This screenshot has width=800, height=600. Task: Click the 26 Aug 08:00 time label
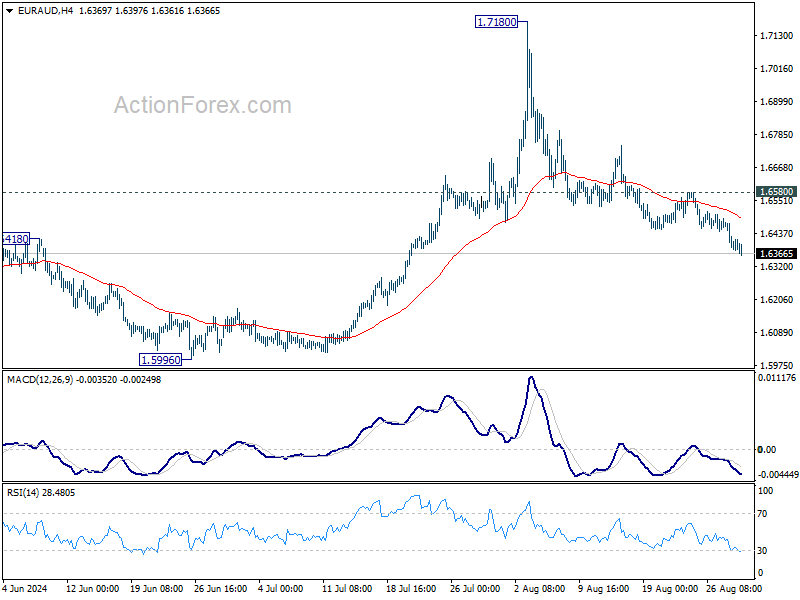(734, 589)
